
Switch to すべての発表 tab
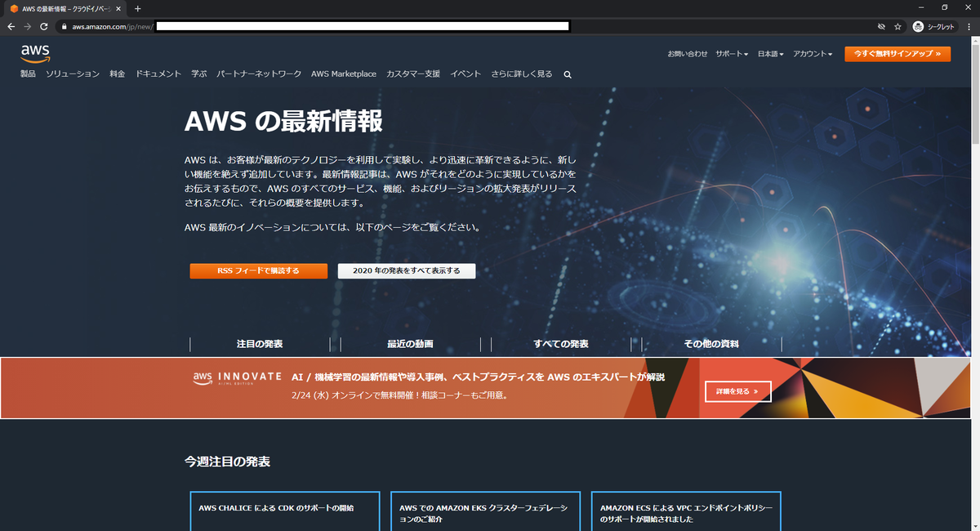click(x=561, y=344)
